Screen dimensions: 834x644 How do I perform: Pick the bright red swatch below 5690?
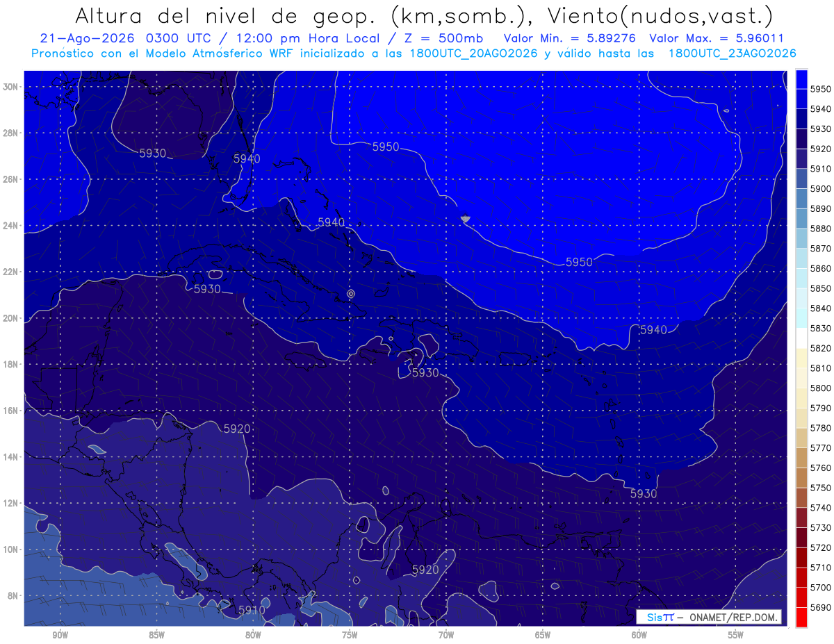(801, 616)
